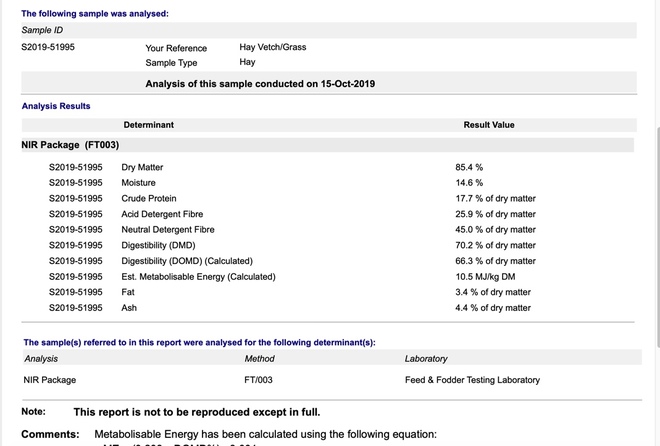Click the Acid Detergent Fibre result 25.9 %
Screen dimensions: 660x446
(x=495, y=214)
